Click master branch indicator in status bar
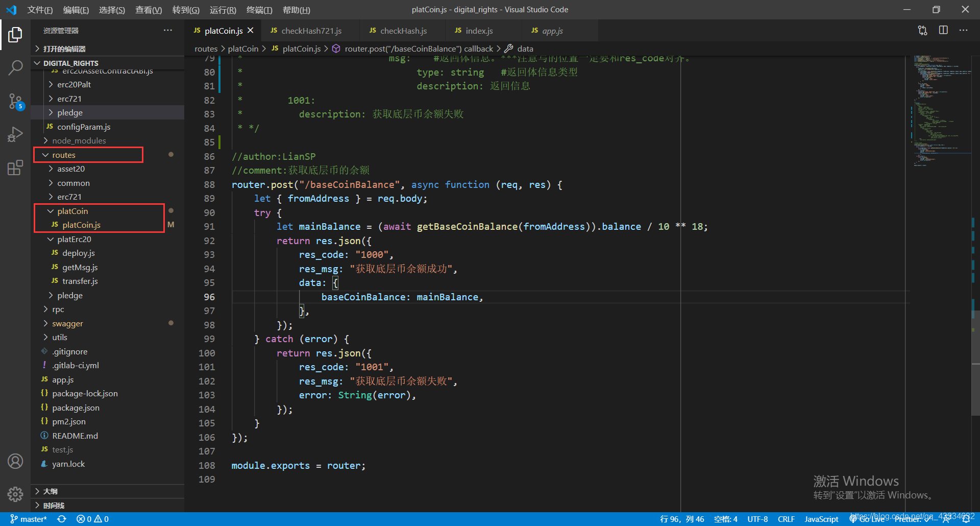 [29, 519]
